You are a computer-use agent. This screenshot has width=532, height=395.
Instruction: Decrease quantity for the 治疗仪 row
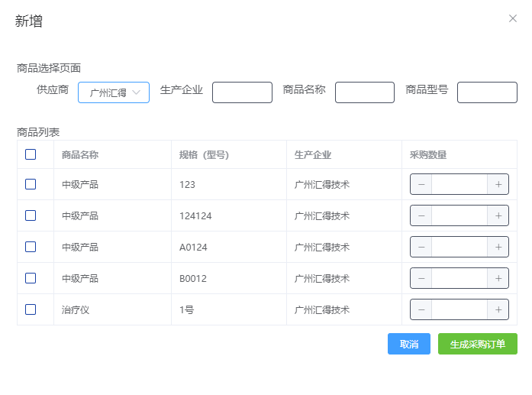(421, 309)
